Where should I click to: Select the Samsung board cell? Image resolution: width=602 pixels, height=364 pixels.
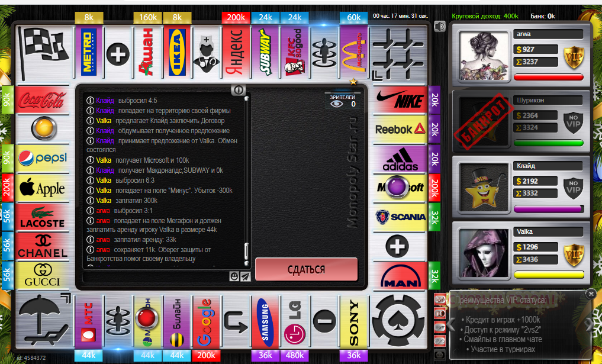click(265, 323)
